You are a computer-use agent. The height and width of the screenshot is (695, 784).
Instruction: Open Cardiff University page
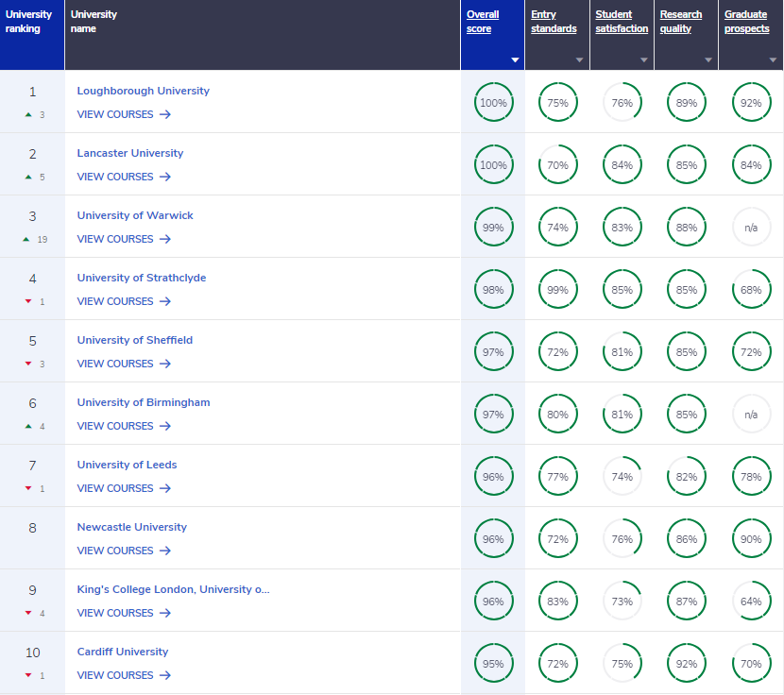coord(123,652)
